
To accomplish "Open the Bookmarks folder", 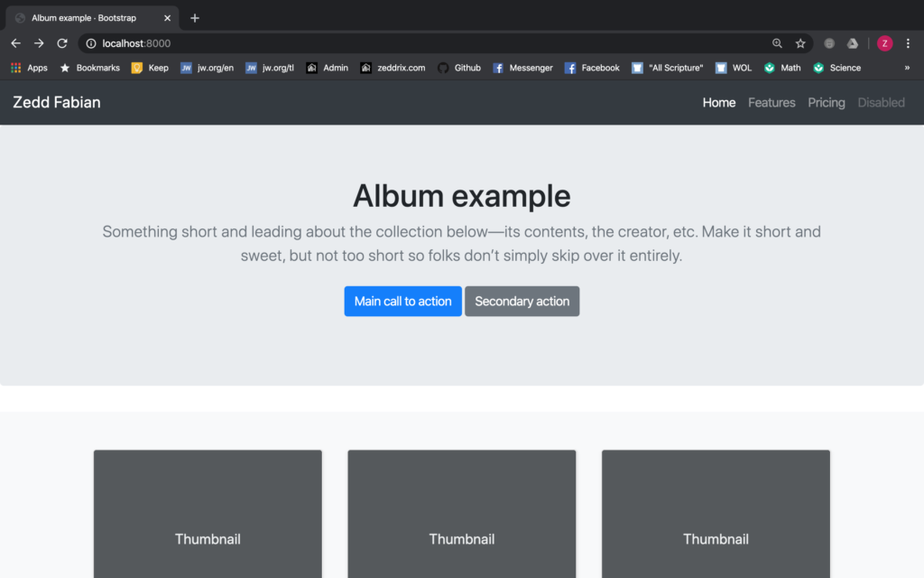I will point(89,68).
